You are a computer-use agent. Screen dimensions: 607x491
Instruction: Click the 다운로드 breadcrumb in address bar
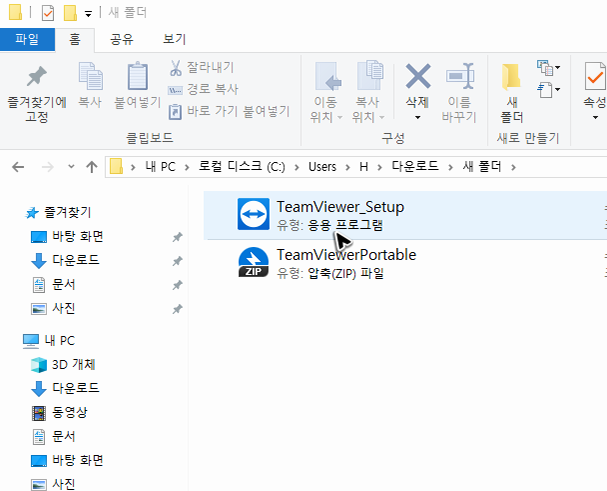415,167
